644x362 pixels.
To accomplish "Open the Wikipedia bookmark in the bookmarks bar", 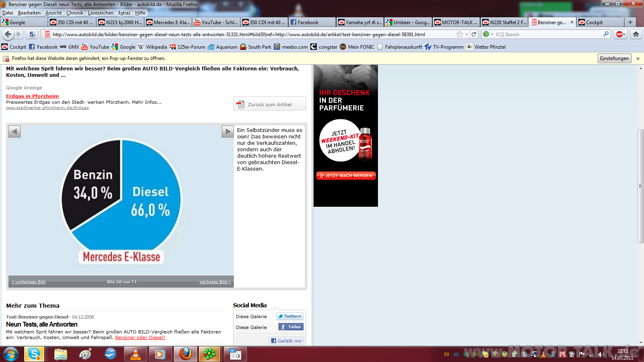I will pos(153,47).
